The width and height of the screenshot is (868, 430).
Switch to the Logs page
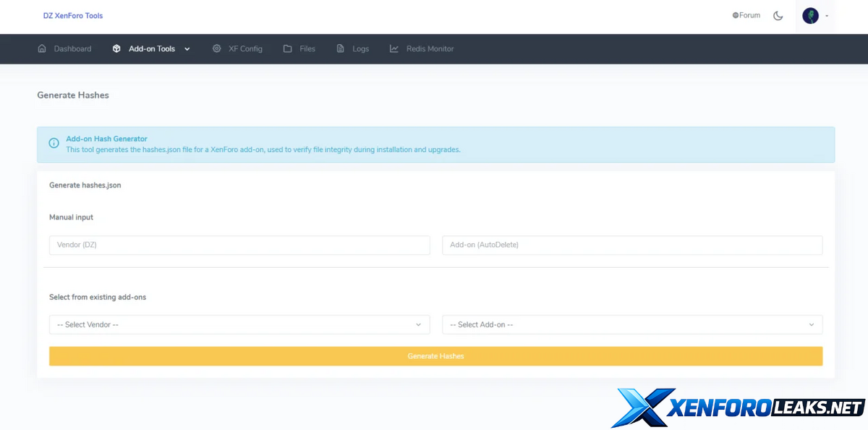point(360,49)
